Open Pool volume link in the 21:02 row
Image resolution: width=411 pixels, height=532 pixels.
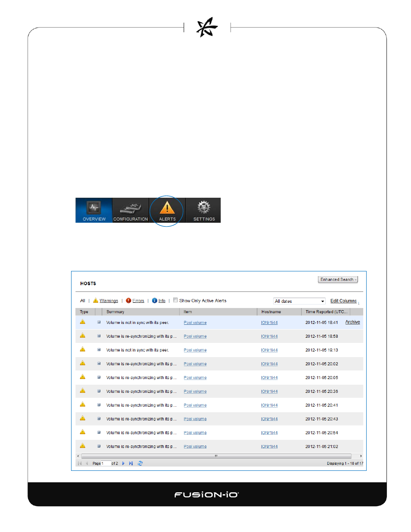(195, 447)
